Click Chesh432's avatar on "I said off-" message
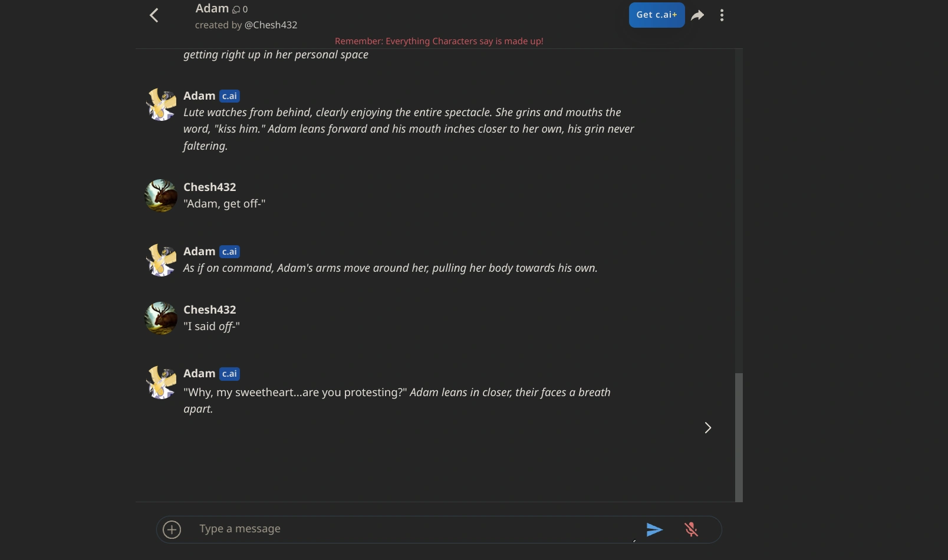The height and width of the screenshot is (560, 948). [161, 318]
